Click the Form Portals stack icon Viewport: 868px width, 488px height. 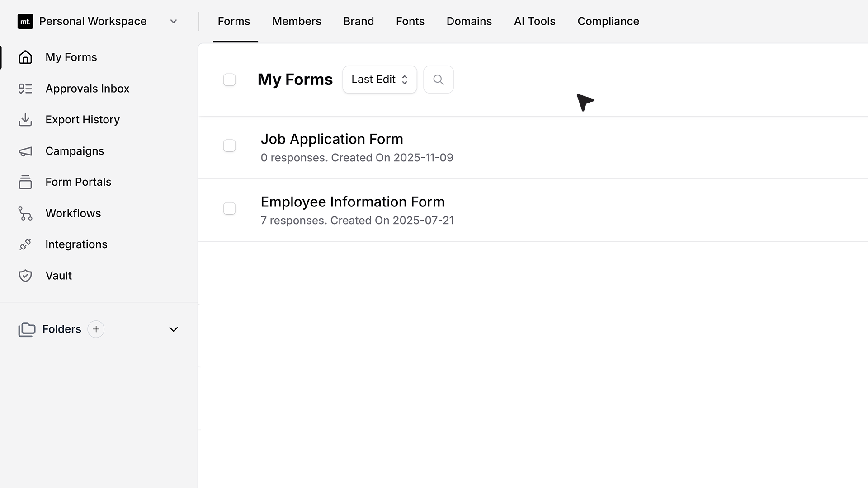coord(25,182)
